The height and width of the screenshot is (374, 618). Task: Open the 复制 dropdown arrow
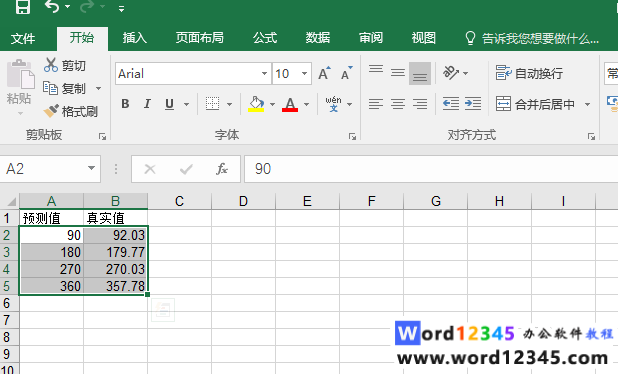pyautogui.click(x=99, y=88)
